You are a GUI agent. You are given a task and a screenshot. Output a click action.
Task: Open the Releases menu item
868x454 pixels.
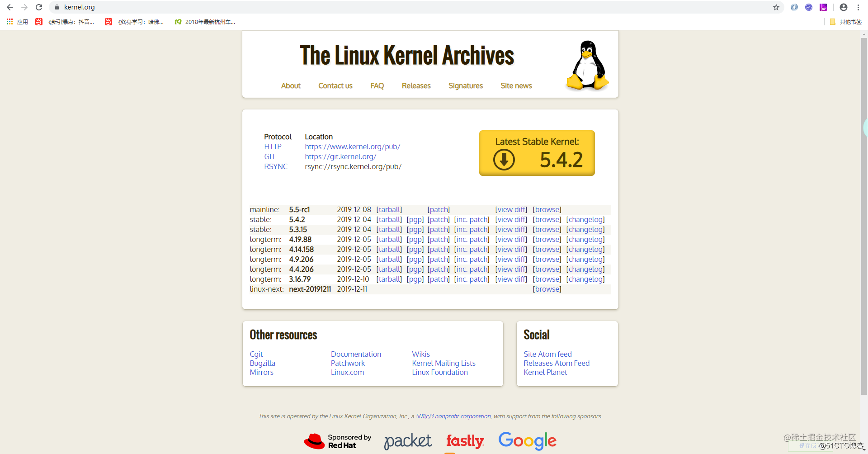[416, 86]
